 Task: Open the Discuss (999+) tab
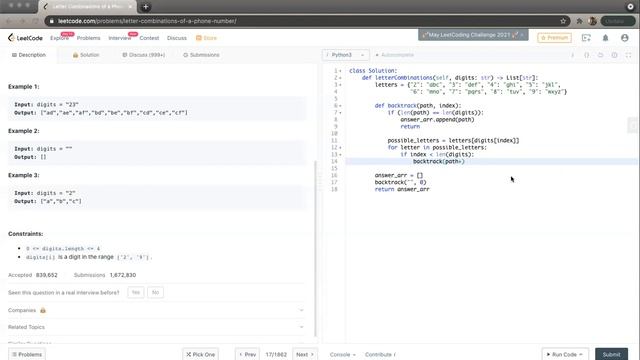point(144,55)
